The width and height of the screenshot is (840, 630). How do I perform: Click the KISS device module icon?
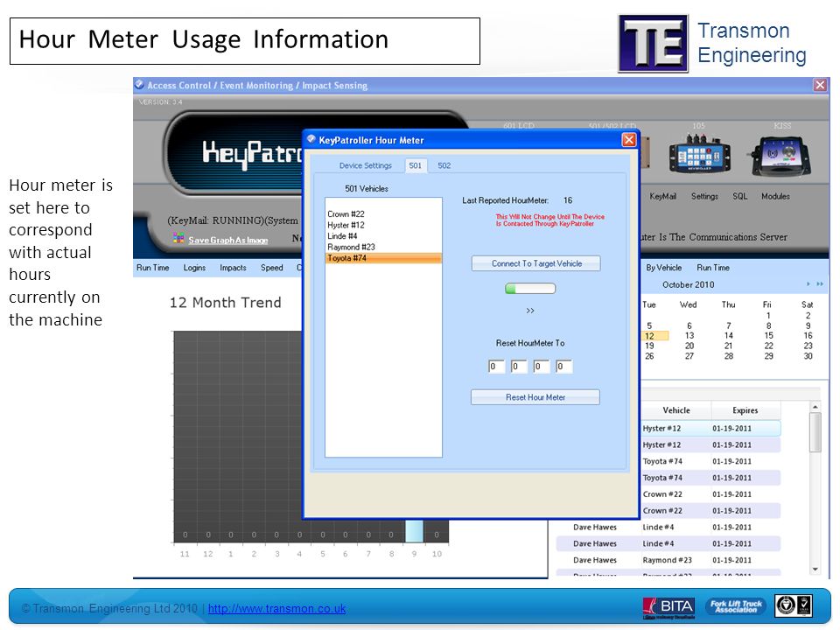[x=780, y=156]
